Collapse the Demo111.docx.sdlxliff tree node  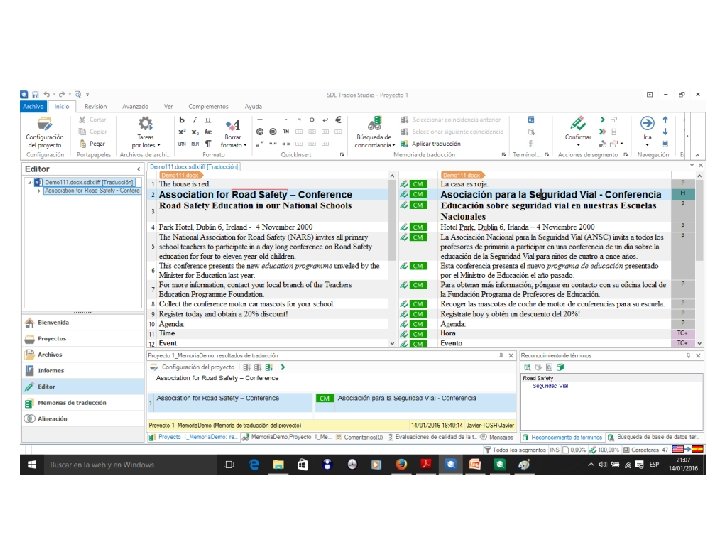(x=30, y=182)
